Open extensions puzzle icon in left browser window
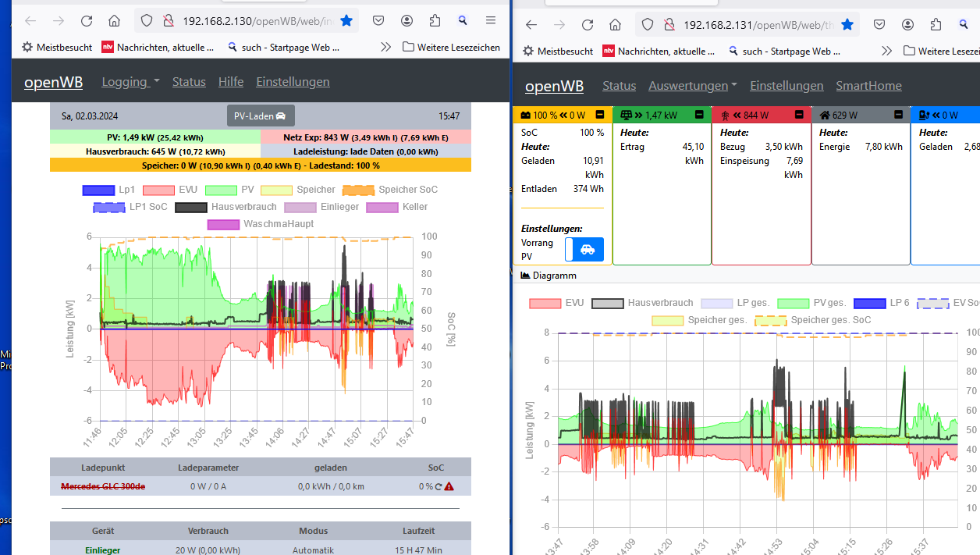Screen dimensions: 980x555 (435, 21)
